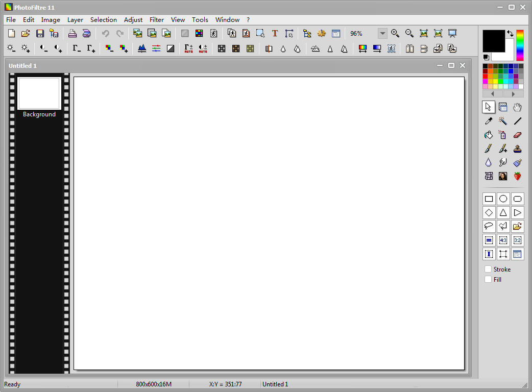Open the ? help menu
532x392 pixels.
pyautogui.click(x=248, y=20)
